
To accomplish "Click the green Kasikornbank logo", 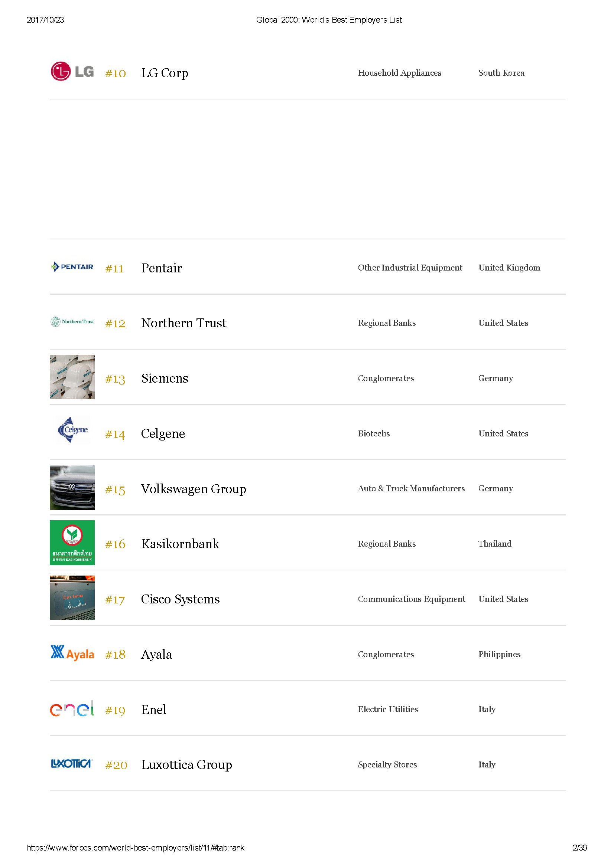I will 72,543.
